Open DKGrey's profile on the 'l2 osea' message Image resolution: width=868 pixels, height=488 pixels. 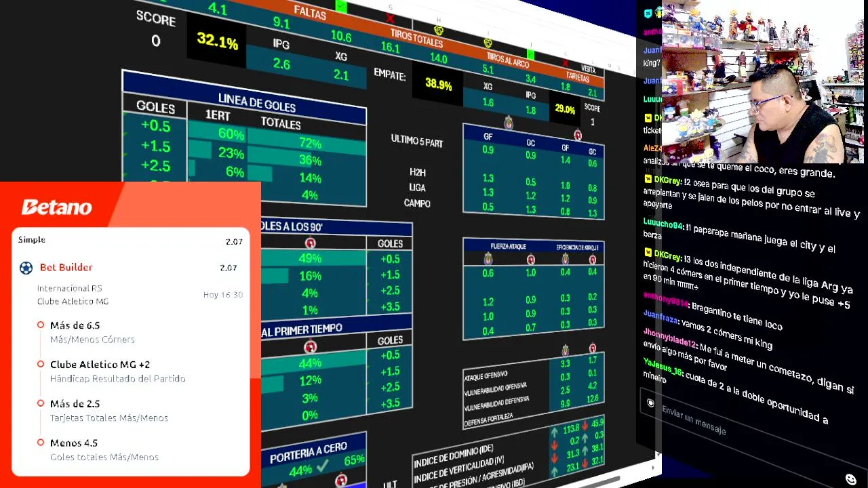[x=667, y=181]
